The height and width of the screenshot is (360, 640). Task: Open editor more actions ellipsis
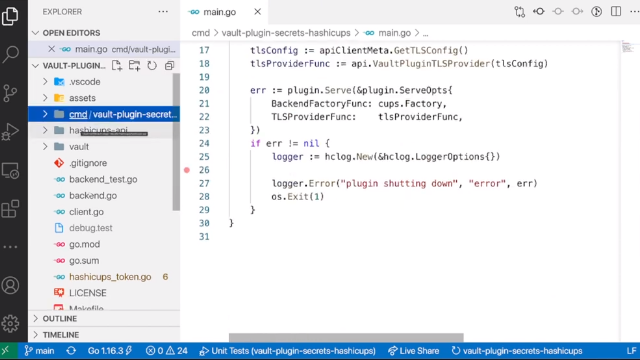pyautogui.click(x=634, y=11)
